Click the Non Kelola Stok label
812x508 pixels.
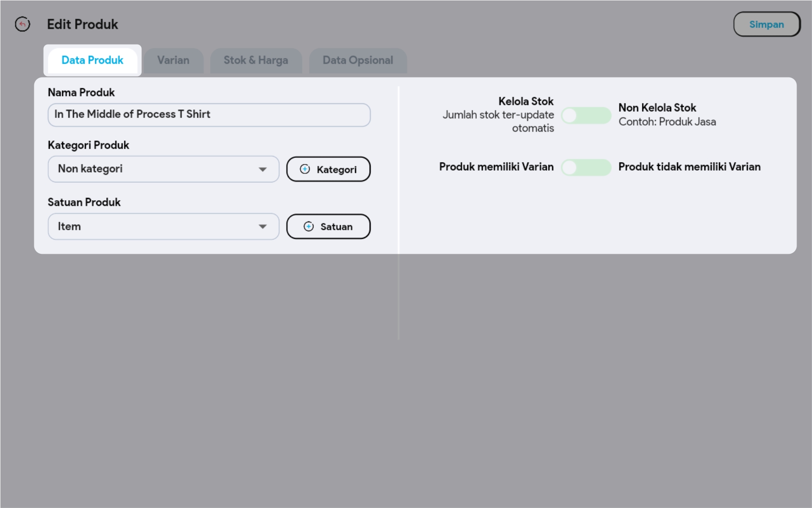pyautogui.click(x=657, y=108)
